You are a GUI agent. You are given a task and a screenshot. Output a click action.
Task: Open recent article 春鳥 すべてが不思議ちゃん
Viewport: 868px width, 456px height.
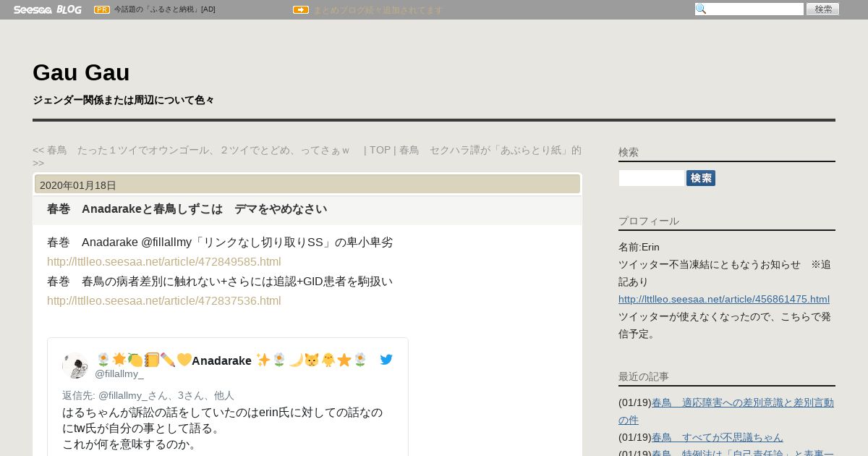coord(718,437)
